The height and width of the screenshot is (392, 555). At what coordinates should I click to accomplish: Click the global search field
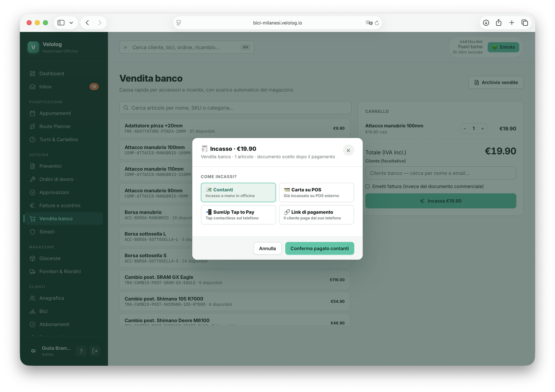coord(187,47)
